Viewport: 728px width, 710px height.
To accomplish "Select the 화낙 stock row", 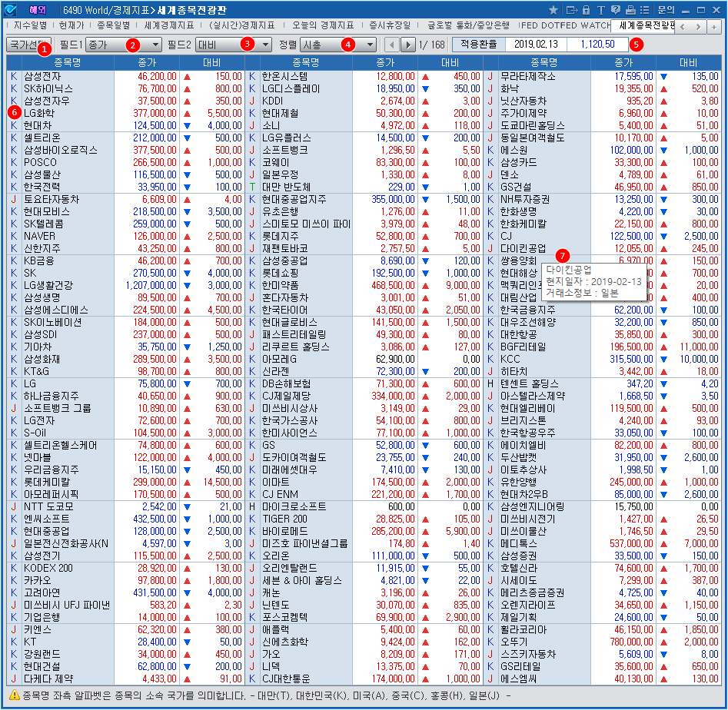I will (603, 88).
